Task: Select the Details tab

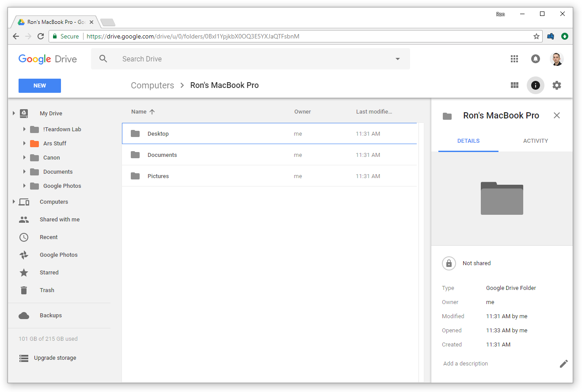Action: click(468, 141)
